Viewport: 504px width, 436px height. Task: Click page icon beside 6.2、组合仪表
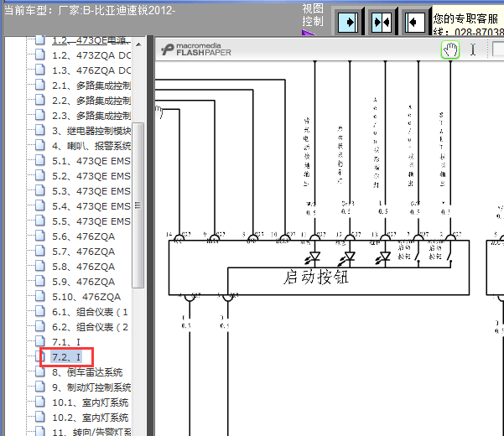tap(40, 326)
